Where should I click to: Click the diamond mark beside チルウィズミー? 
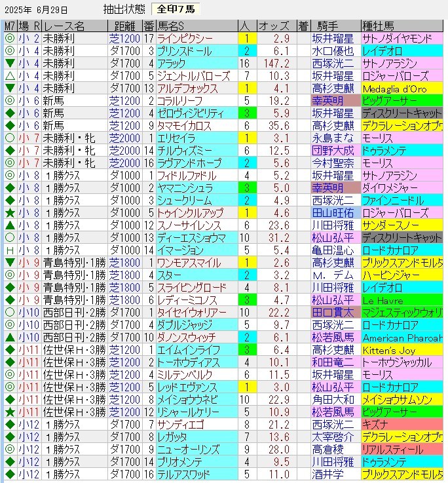pos(10,150)
